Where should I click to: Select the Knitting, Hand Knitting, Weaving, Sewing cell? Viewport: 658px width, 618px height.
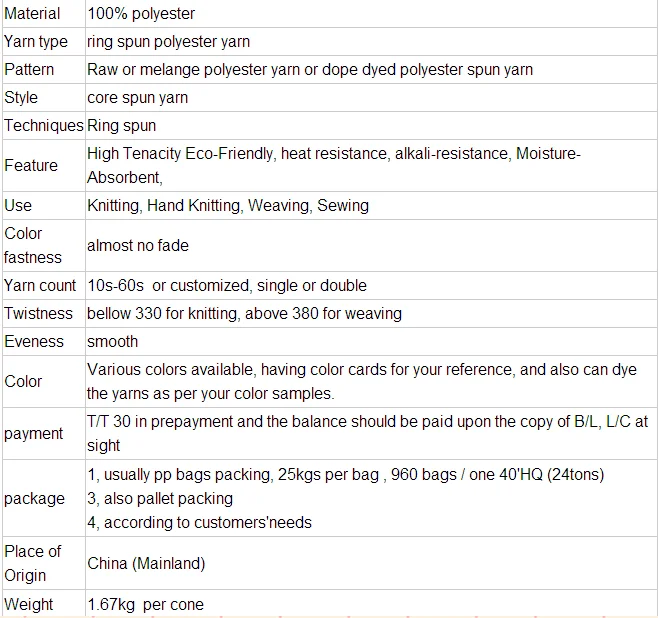click(x=228, y=205)
